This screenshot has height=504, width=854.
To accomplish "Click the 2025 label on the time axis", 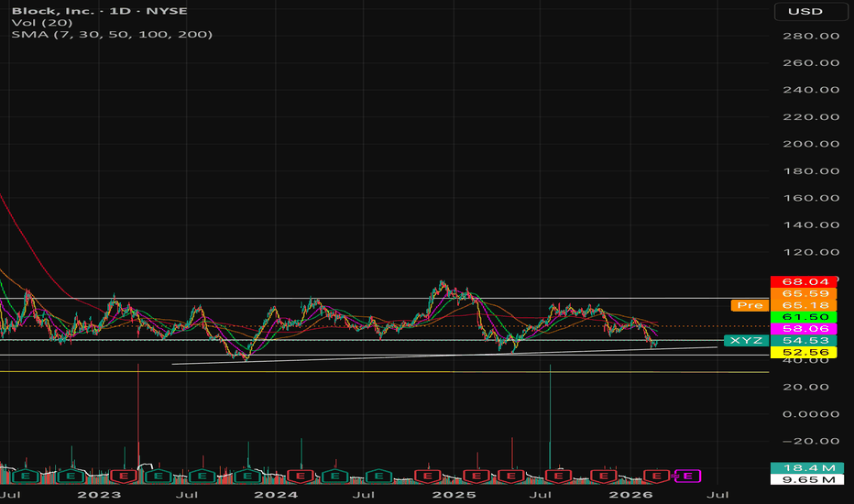I will pos(454,495).
